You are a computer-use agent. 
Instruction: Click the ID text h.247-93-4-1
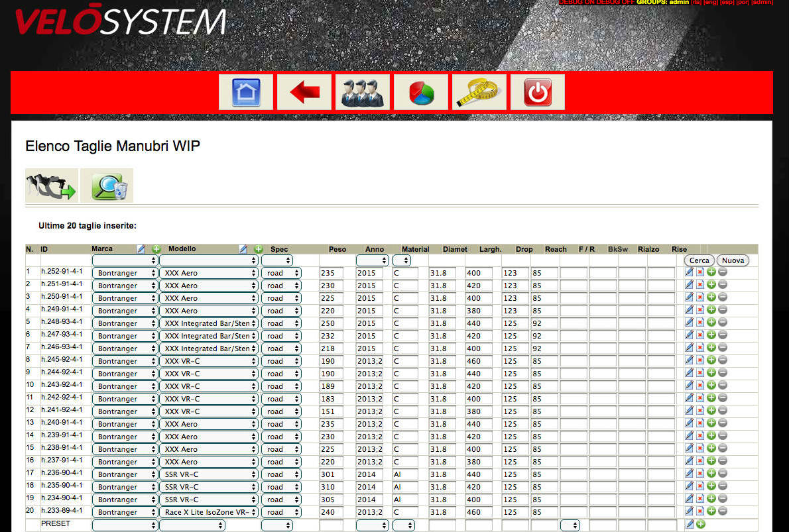point(62,334)
